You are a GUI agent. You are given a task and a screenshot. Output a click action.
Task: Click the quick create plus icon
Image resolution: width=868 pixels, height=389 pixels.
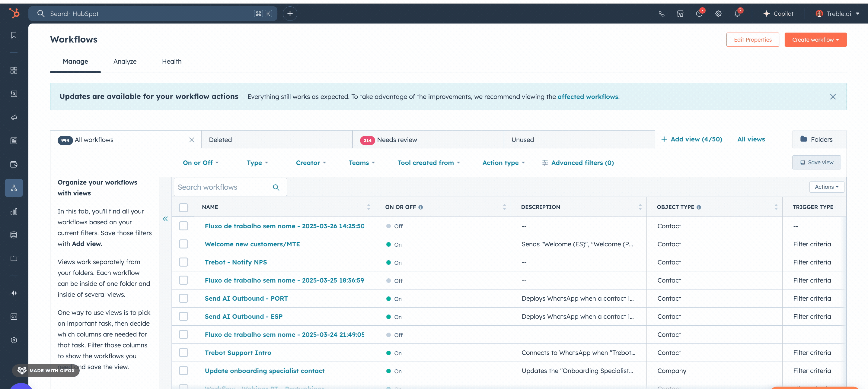pyautogui.click(x=290, y=14)
